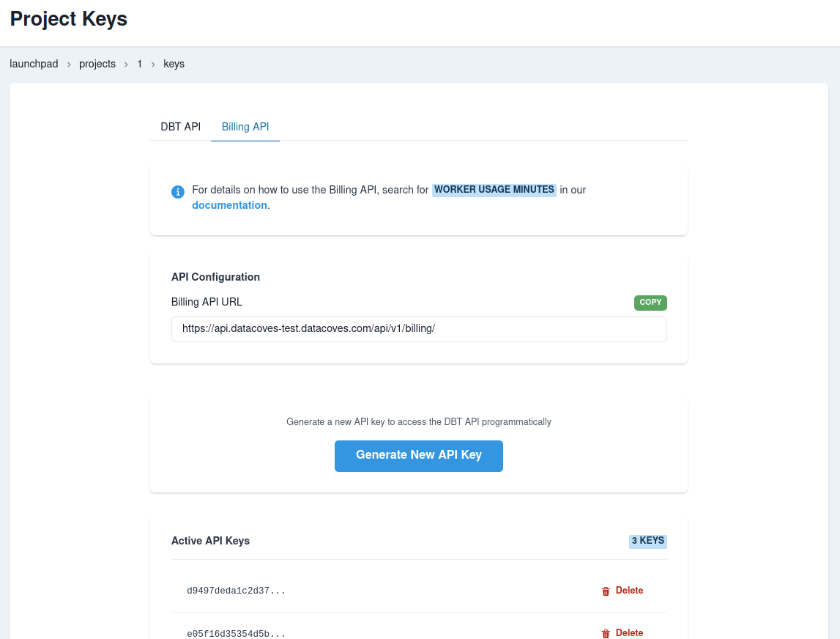Click the Active API Keys heading

point(210,541)
